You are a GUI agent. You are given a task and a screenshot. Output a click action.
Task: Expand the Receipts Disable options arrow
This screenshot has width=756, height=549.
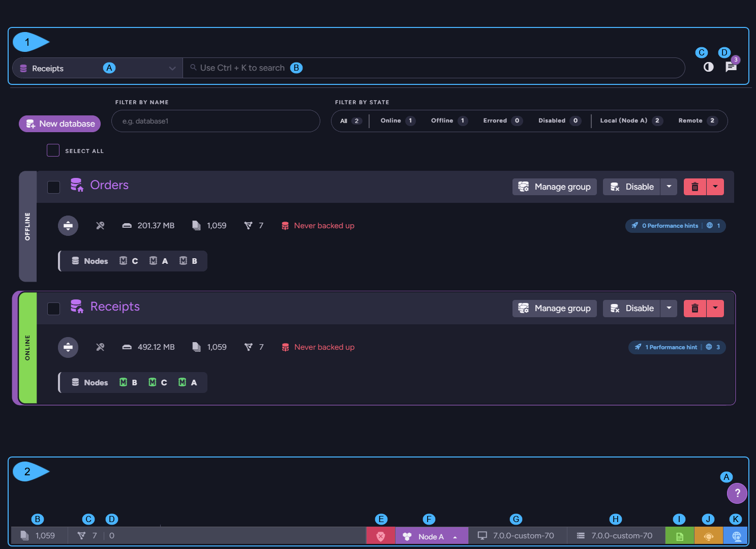[669, 308]
